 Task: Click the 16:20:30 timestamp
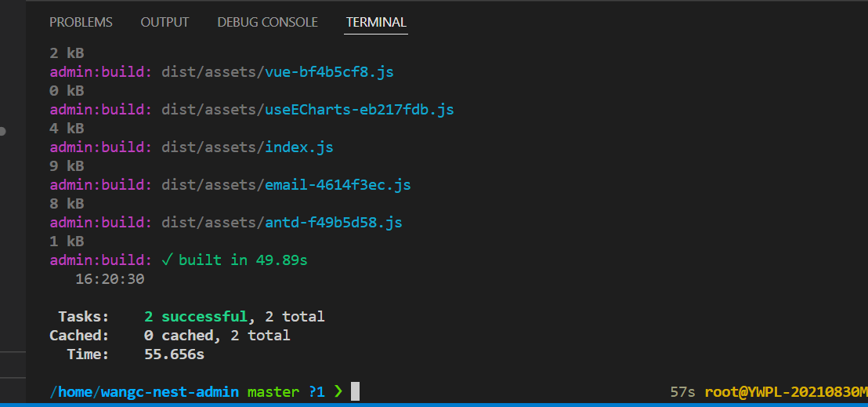click(x=110, y=279)
